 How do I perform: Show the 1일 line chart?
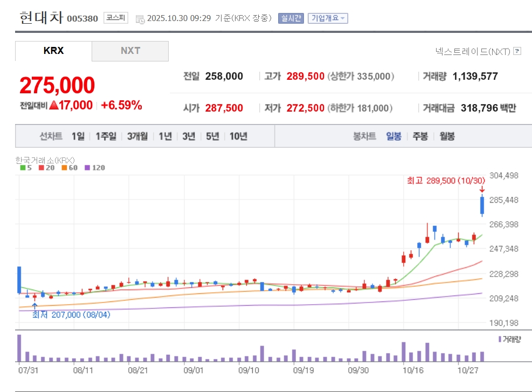click(x=78, y=136)
